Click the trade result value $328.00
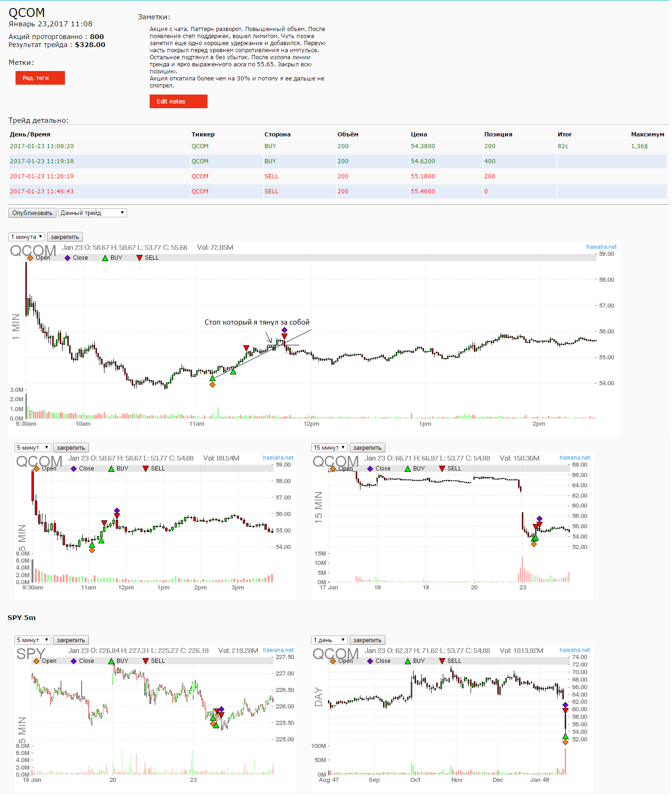Image resolution: width=672 pixels, height=796 pixels. 90,45
